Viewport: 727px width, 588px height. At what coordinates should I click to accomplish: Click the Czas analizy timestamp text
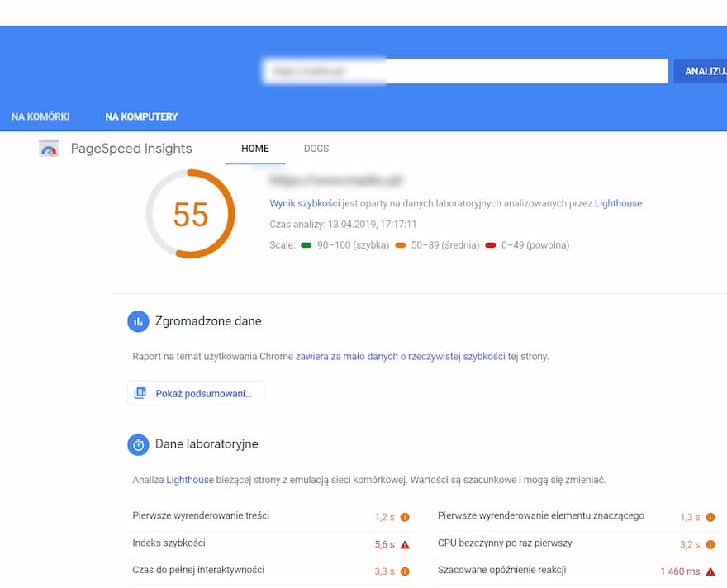point(343,225)
